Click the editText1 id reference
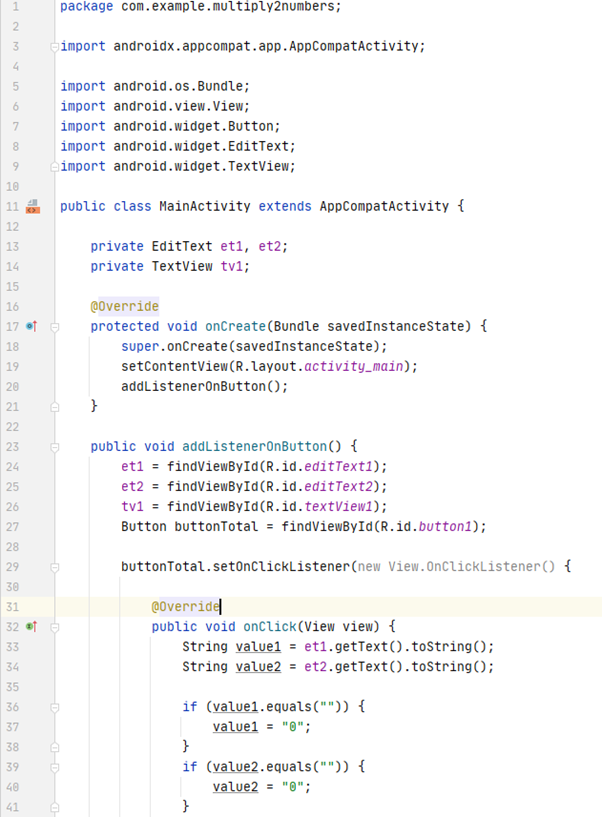The height and width of the screenshot is (817, 602). (339, 466)
